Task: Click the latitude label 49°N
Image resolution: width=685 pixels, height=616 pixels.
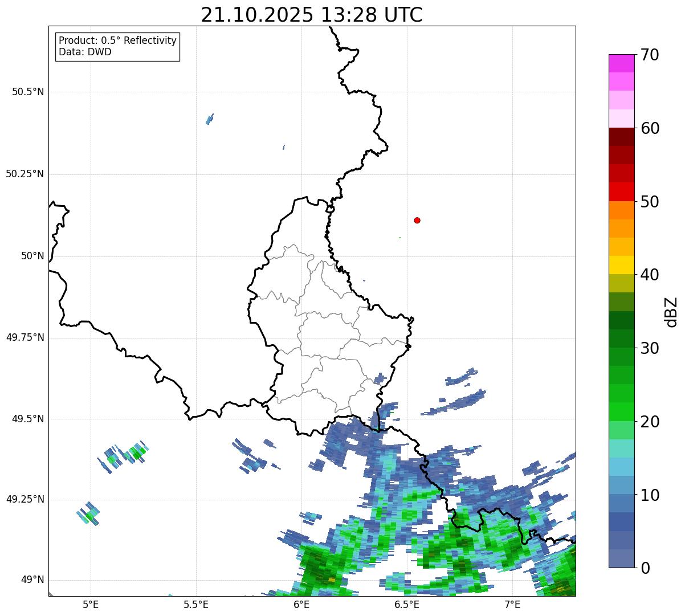Action: 32,580
